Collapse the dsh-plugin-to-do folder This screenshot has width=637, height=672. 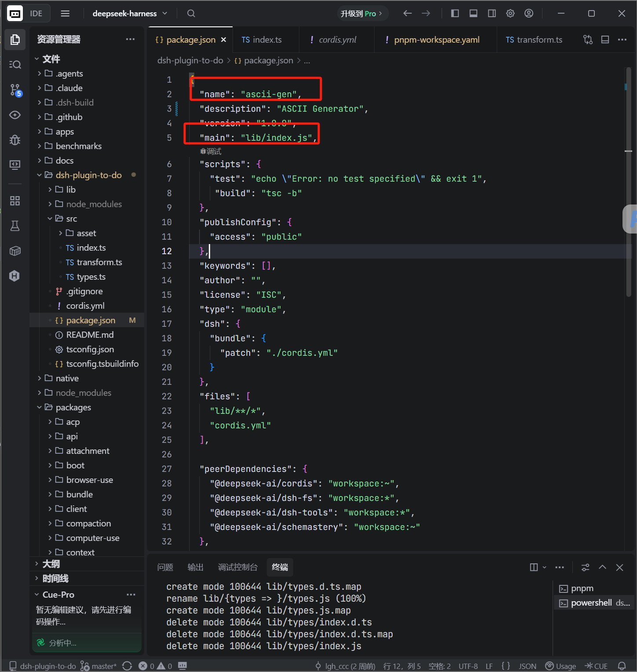(x=87, y=175)
